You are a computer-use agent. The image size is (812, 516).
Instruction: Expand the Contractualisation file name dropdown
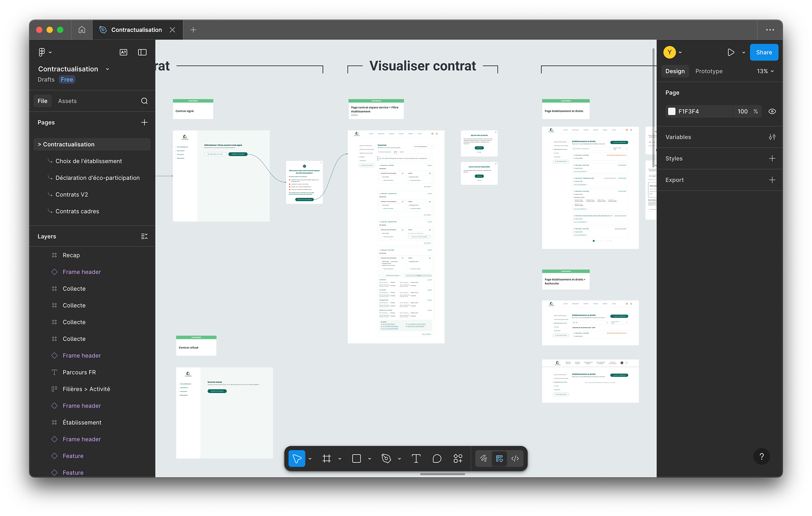point(107,69)
